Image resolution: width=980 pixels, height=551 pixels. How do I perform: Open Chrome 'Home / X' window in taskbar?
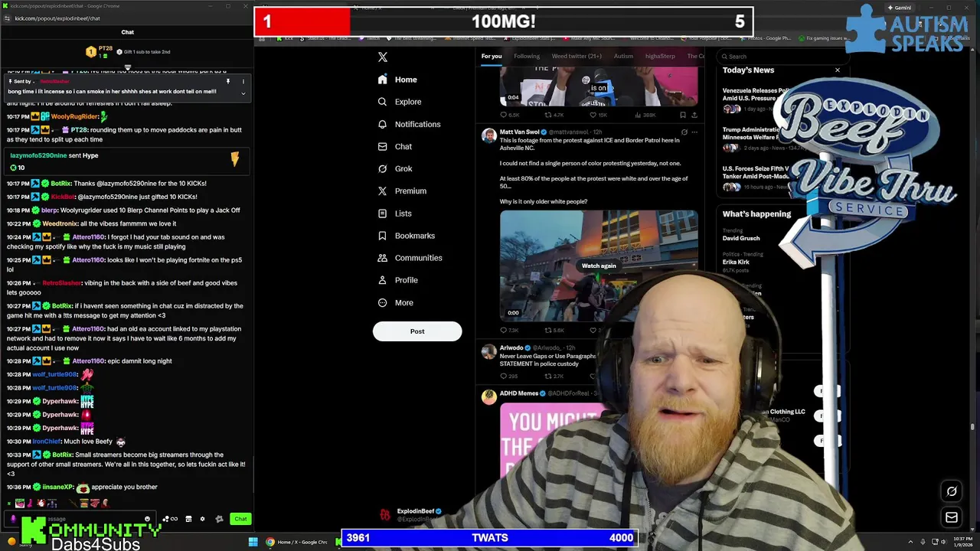[x=296, y=542]
